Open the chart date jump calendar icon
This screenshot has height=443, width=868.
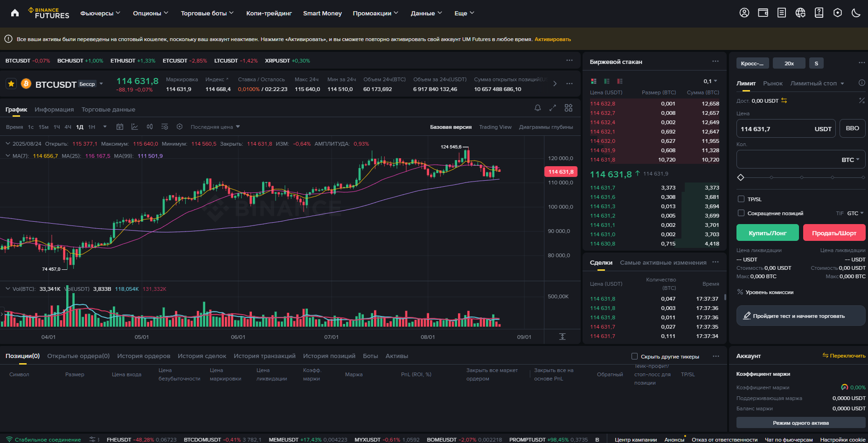pyautogui.click(x=120, y=127)
